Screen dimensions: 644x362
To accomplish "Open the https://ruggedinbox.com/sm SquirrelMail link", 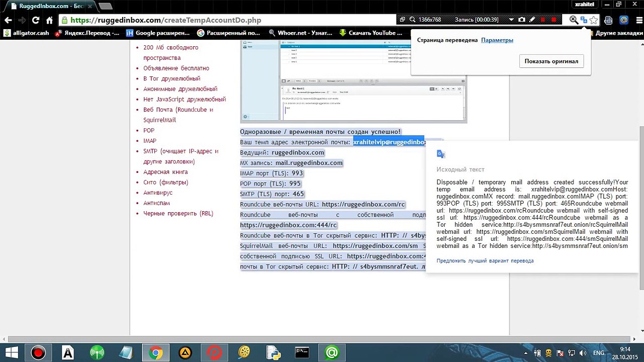I will pyautogui.click(x=375, y=246).
